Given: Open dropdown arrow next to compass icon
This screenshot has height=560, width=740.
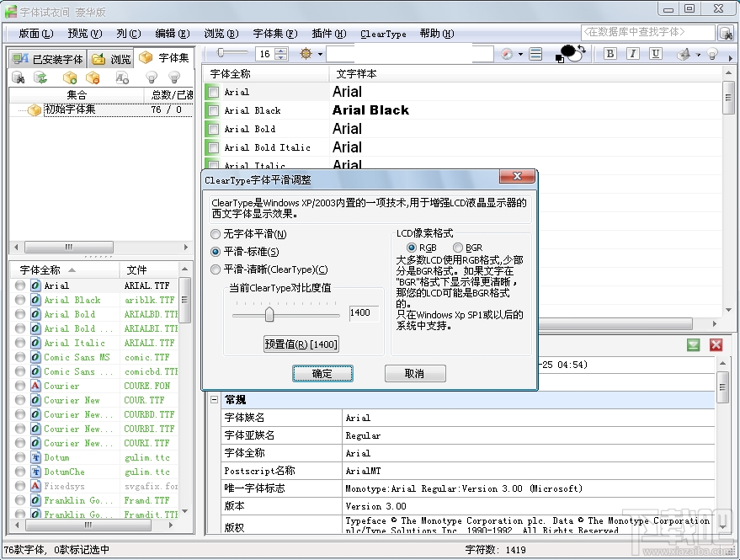Looking at the screenshot, I should (520, 54).
